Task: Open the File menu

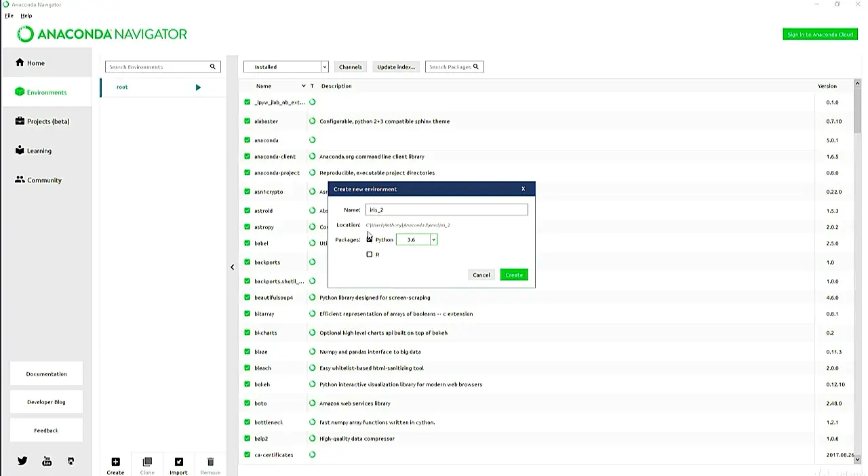Action: [x=9, y=16]
